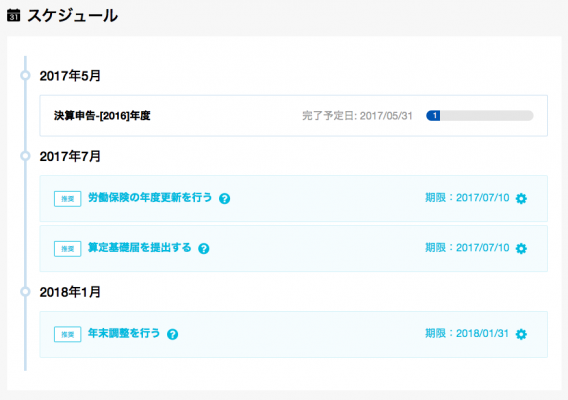Open help for 労働保険の年度更新を行う
The width and height of the screenshot is (568, 400).
pos(225,199)
